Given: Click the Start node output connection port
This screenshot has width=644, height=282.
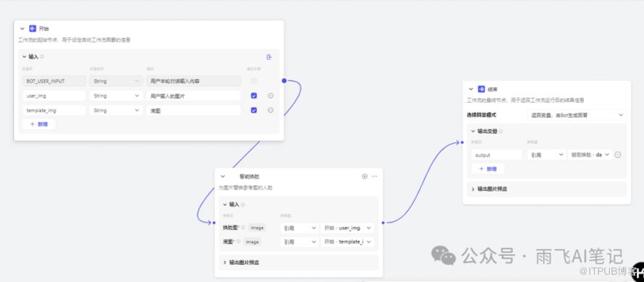Looking at the screenshot, I should click(284, 81).
